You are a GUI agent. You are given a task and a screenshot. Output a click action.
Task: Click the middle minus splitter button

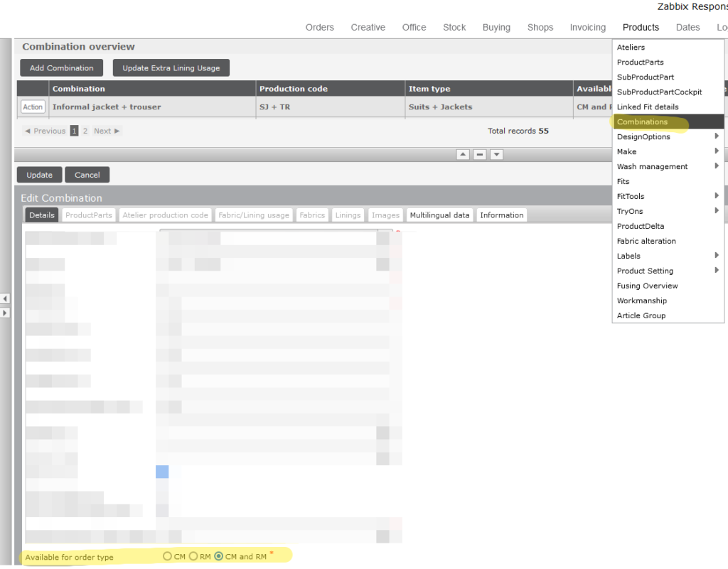pyautogui.click(x=480, y=154)
